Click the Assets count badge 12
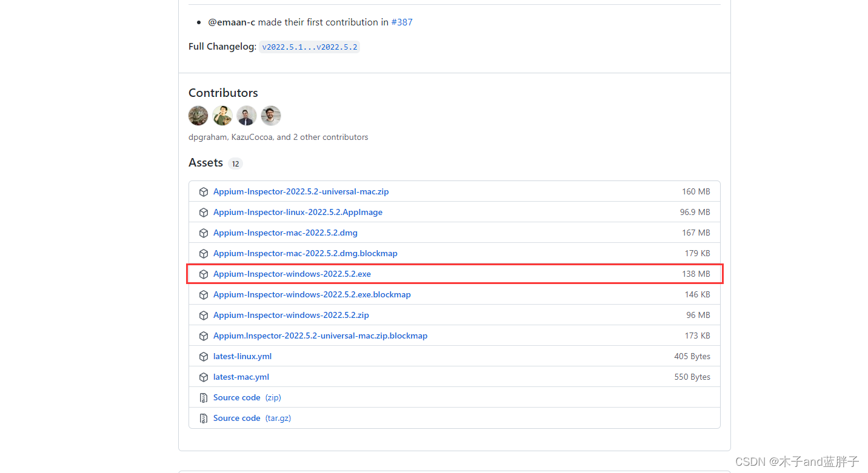Image resolution: width=868 pixels, height=473 pixels. click(236, 164)
